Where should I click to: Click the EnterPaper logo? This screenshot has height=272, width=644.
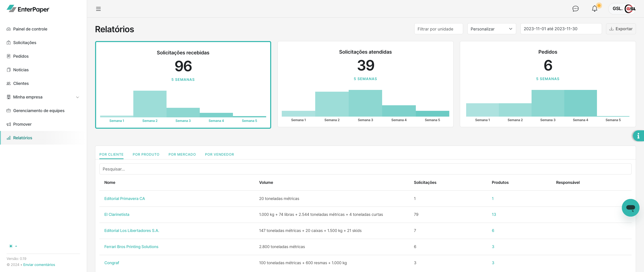click(x=28, y=9)
